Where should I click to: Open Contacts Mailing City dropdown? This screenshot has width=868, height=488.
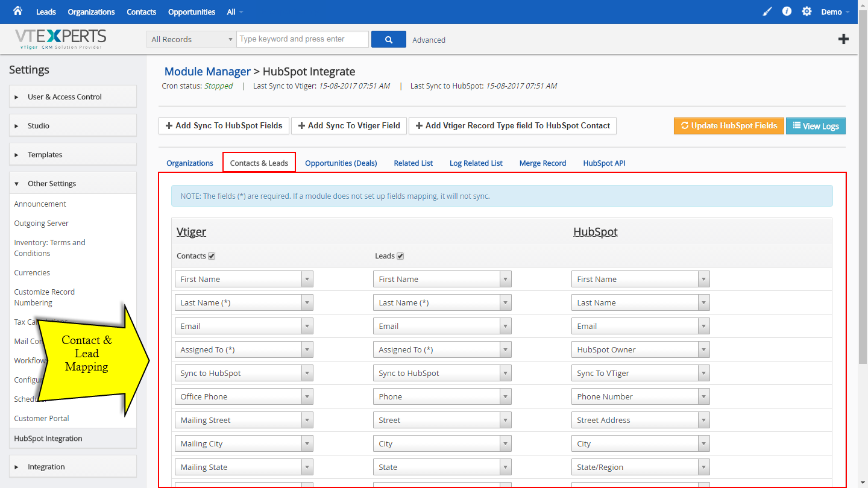[x=244, y=443]
